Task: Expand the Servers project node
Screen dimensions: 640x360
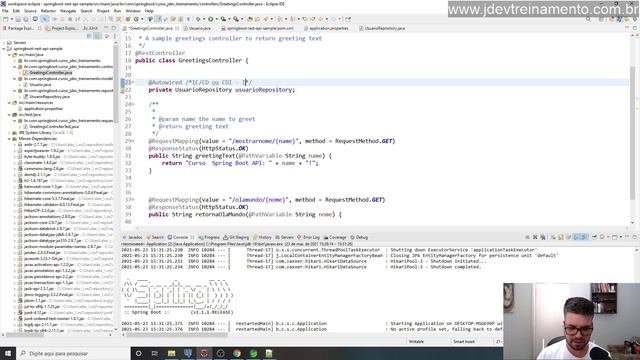Action: point(4,42)
